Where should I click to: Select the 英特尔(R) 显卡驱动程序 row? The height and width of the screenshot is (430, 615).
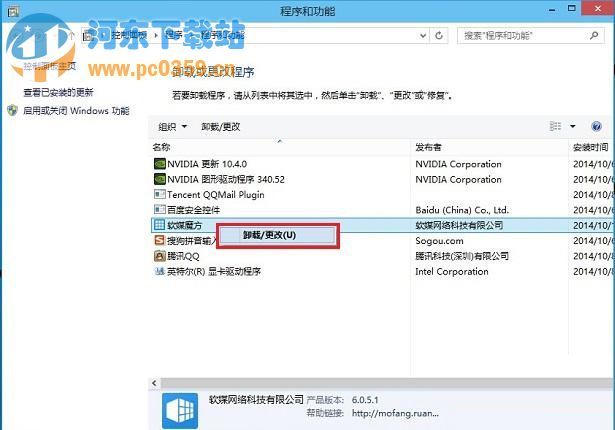click(382, 271)
